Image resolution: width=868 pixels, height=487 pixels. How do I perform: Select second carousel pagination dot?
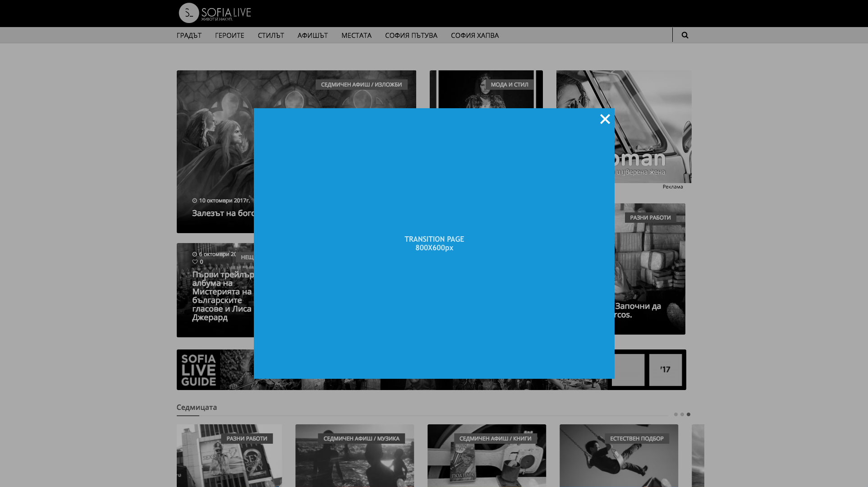pos(682,414)
